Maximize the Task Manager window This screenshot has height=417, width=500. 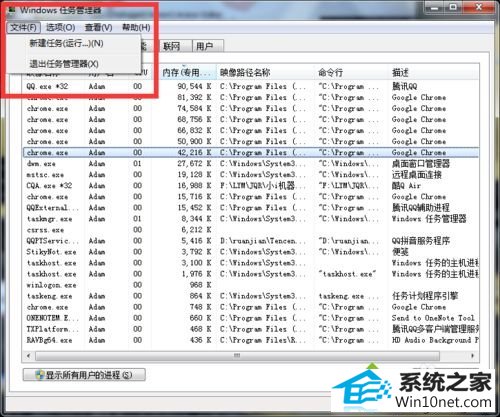[x=453, y=7]
